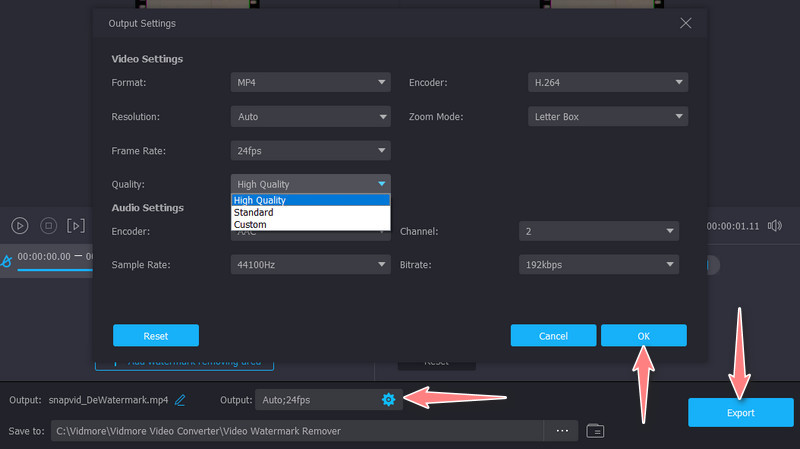Click the three-dots browse path button
The width and height of the screenshot is (800, 449).
(561, 431)
